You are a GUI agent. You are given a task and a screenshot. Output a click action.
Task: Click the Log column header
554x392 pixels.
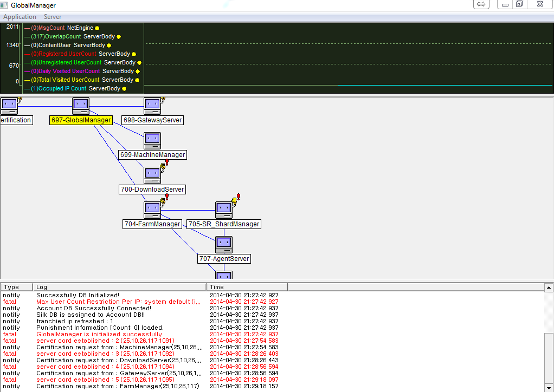tap(119, 287)
